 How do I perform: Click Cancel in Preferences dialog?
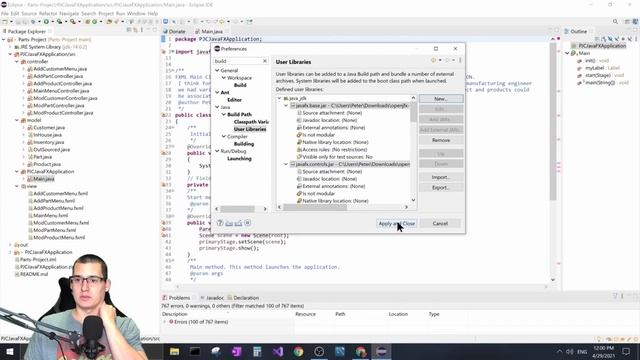pos(440,223)
